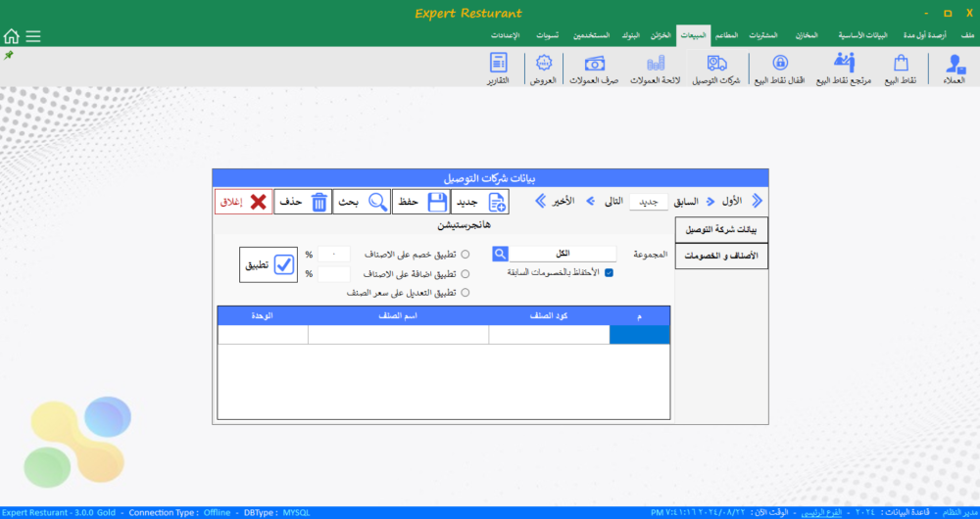This screenshot has width=980, height=519.
Task: Click the اقفال نقاط البيع lock icon
Action: point(781,70)
